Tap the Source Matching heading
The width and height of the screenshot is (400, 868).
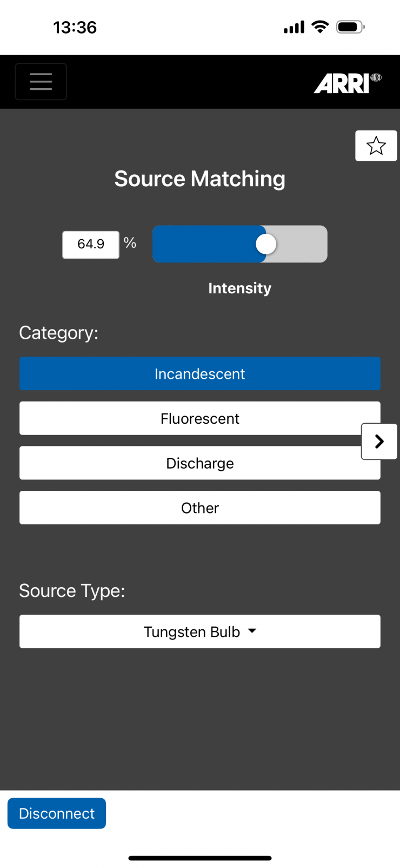200,179
